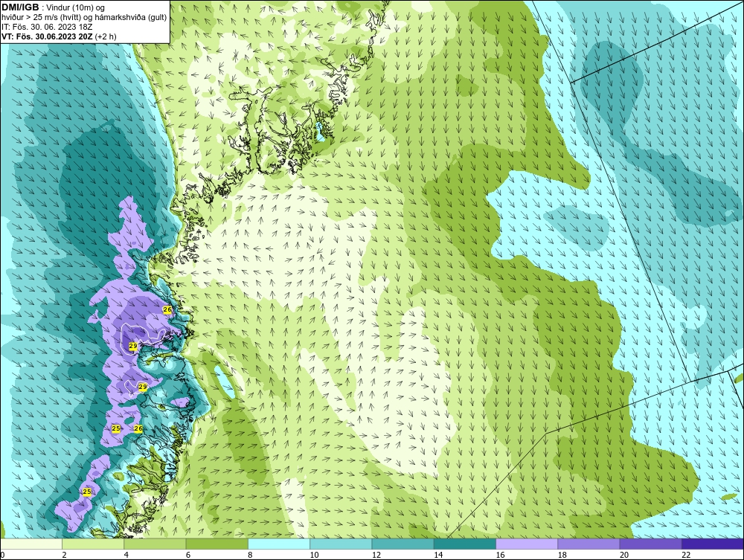
Task: Click the yellow gust label '26' nearest the coastline
Action: (x=167, y=309)
